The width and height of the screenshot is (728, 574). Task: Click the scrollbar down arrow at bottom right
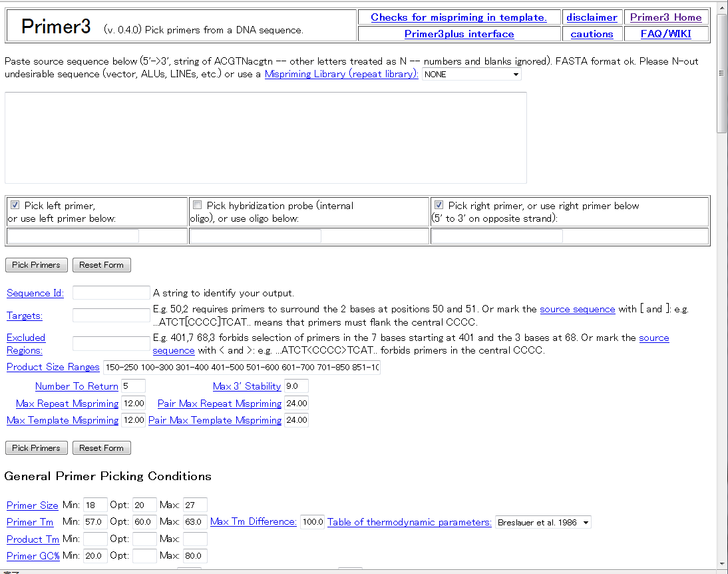(x=721, y=564)
